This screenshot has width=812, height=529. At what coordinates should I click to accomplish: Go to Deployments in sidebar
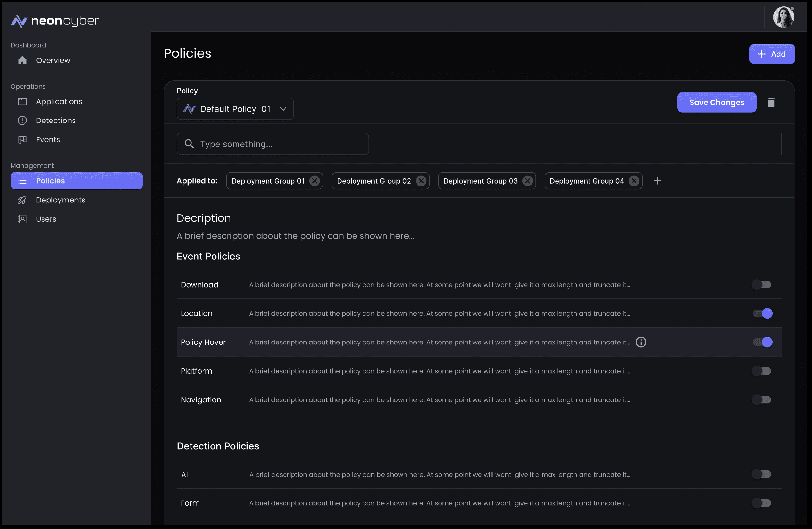[60, 200]
